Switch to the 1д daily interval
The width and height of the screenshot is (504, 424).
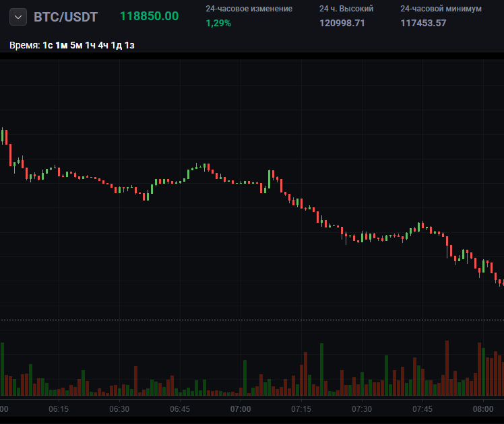117,45
